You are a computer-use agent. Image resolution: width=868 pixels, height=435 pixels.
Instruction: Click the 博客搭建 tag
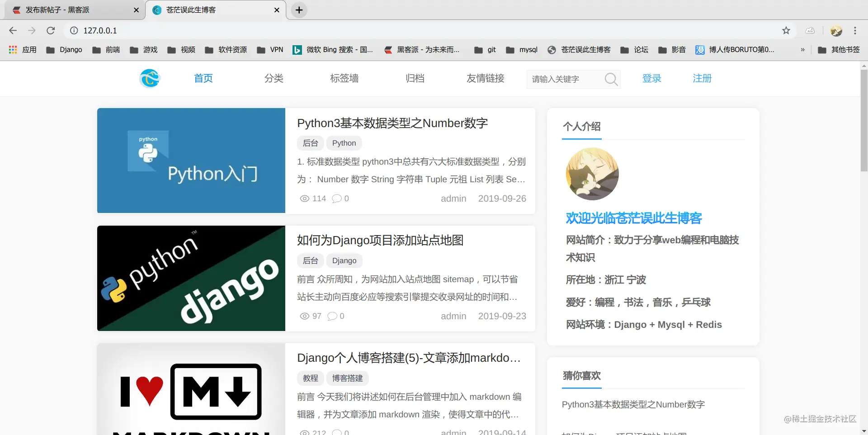(348, 378)
